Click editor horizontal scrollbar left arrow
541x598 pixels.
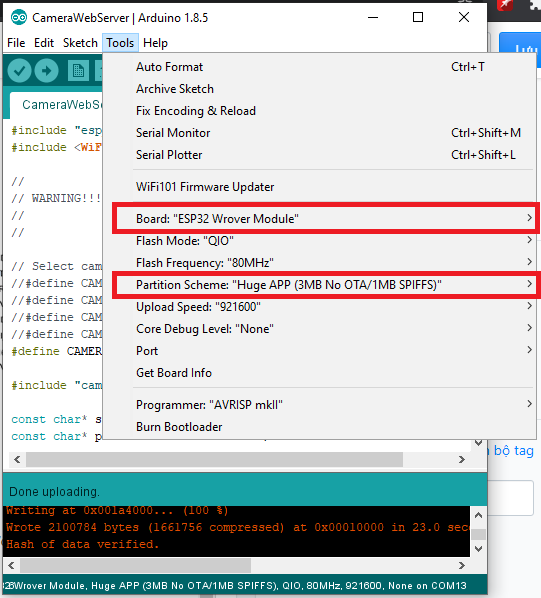(17, 460)
